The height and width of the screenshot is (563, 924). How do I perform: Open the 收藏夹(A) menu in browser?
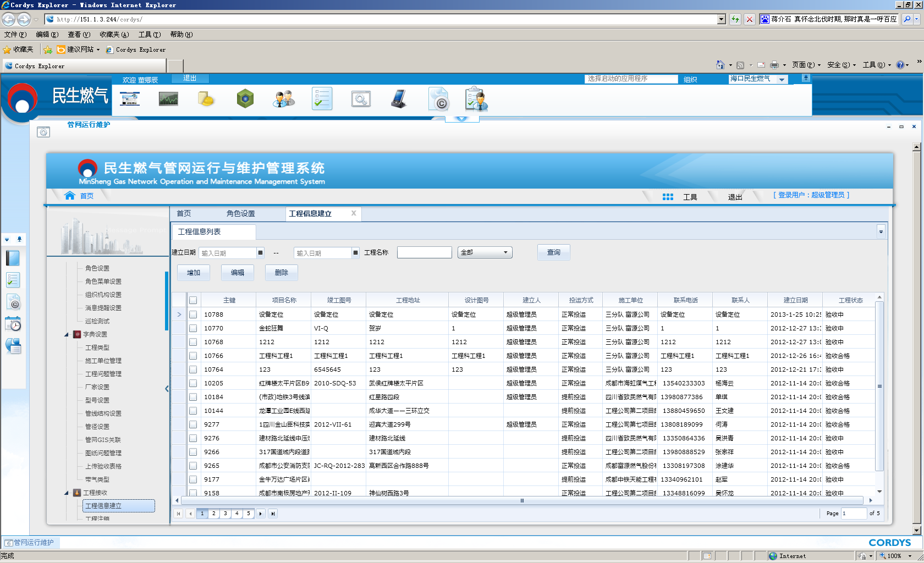[x=114, y=35]
